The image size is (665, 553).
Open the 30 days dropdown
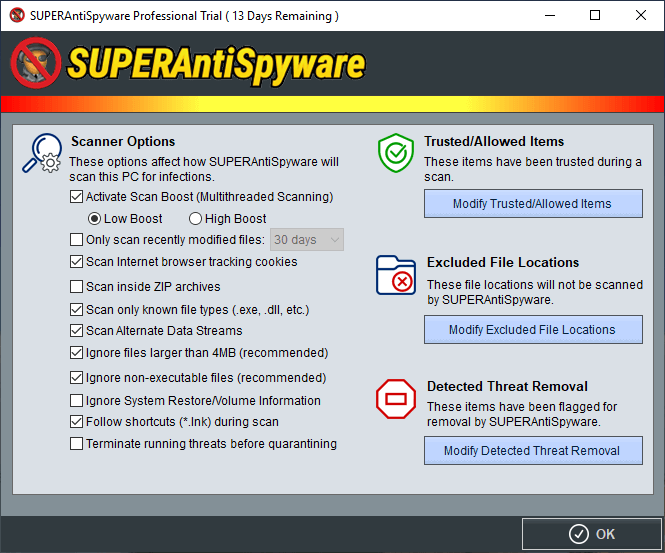[x=307, y=240]
